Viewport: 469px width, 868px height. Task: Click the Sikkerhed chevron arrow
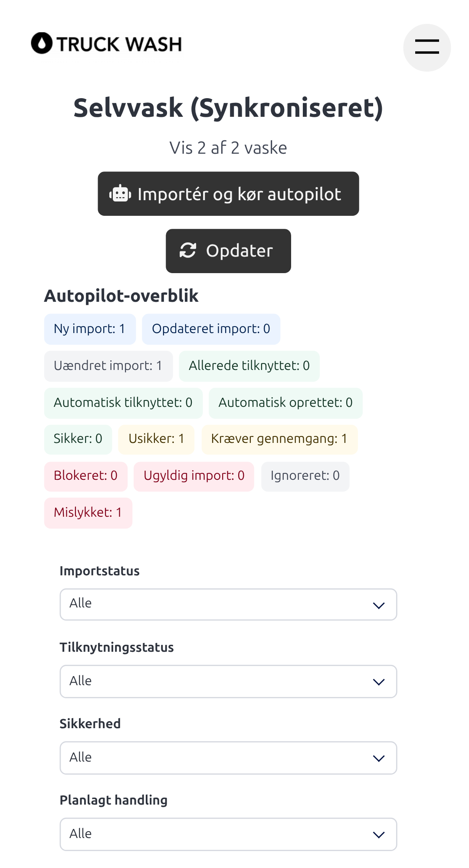(x=379, y=758)
